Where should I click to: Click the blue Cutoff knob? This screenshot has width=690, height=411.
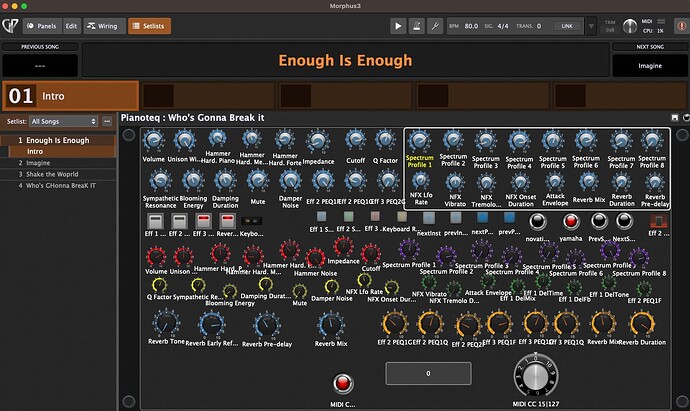[355, 140]
